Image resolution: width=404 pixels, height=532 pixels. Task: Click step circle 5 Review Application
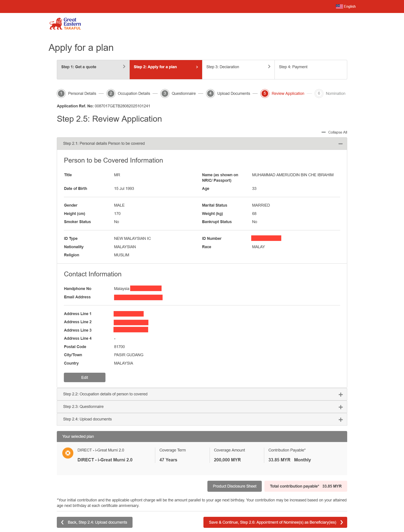click(265, 93)
